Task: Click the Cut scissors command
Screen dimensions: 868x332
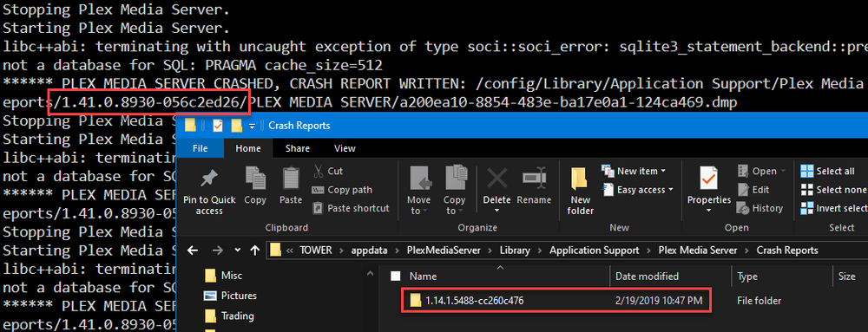Action: (x=328, y=172)
